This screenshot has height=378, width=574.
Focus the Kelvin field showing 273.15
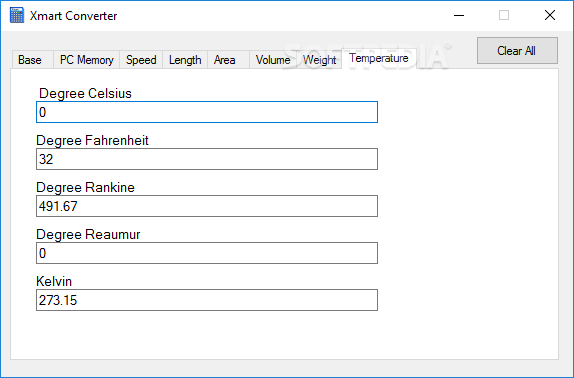207,300
